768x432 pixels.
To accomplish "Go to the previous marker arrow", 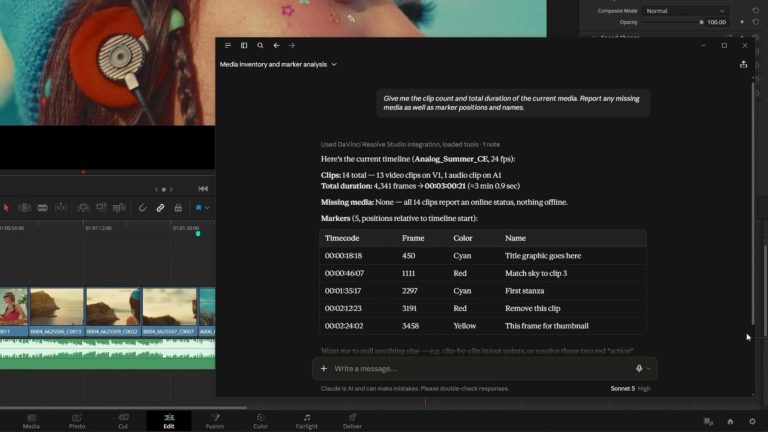I will pyautogui.click(x=157, y=189).
